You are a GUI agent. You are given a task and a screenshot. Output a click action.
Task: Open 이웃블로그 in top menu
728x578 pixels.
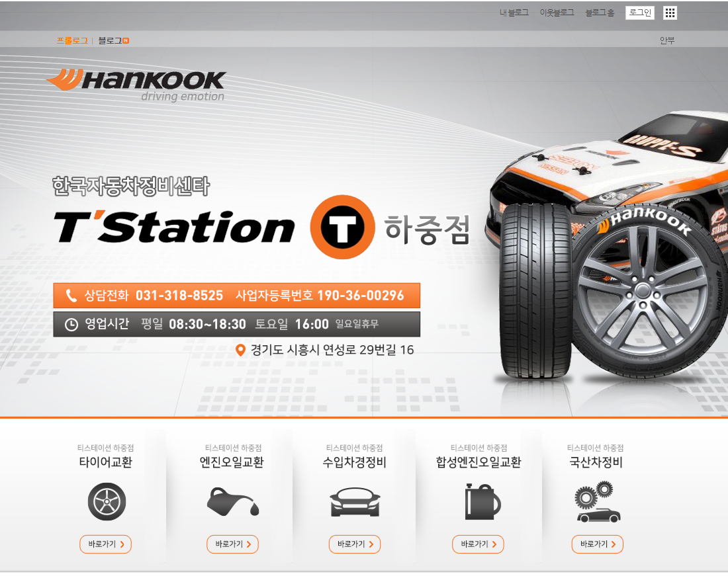pyautogui.click(x=557, y=13)
